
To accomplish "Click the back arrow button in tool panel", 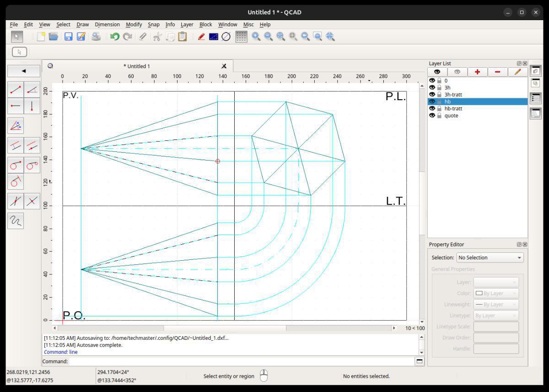I will pyautogui.click(x=24, y=71).
